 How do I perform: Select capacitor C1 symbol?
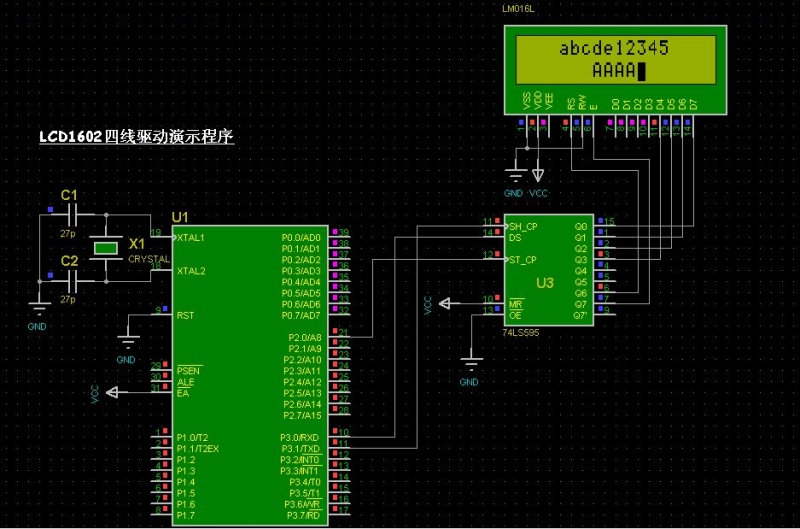[72, 215]
